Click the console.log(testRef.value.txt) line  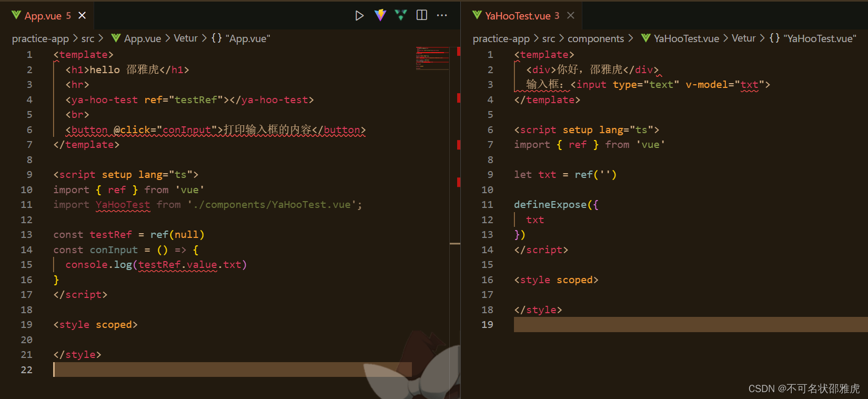(x=156, y=264)
